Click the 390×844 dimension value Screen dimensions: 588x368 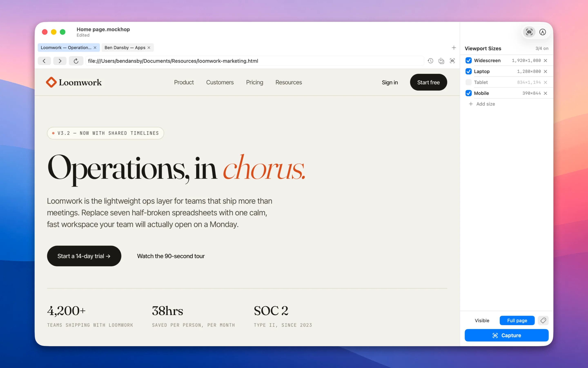click(x=531, y=93)
